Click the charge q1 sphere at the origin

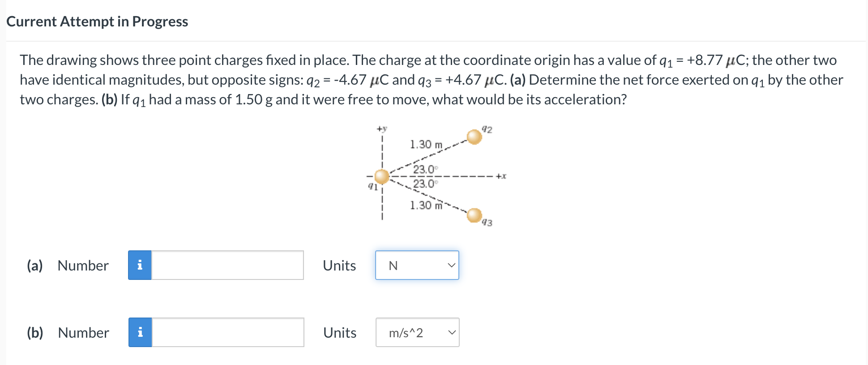383,176
